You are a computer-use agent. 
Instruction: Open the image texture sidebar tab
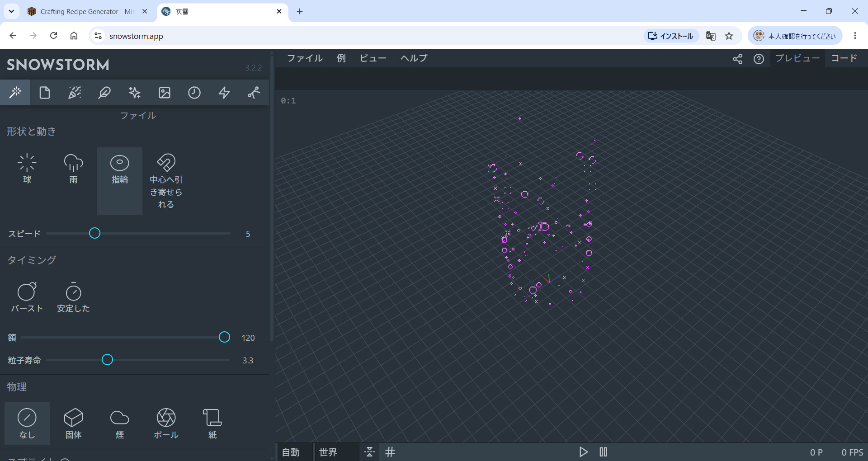(165, 93)
